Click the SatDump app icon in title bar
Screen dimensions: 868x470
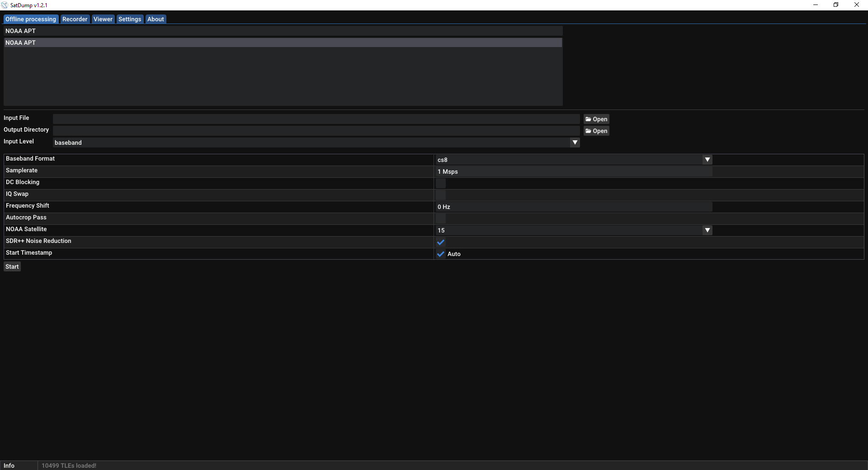tap(5, 5)
